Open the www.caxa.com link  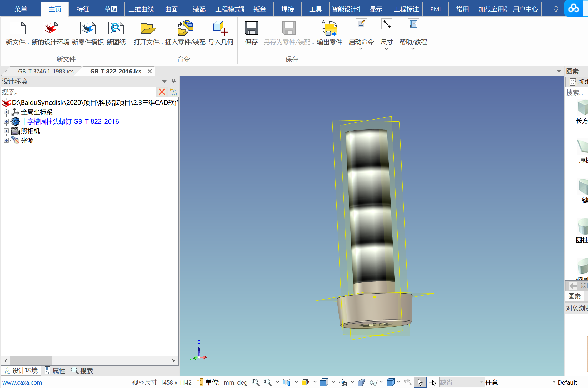coord(22,382)
